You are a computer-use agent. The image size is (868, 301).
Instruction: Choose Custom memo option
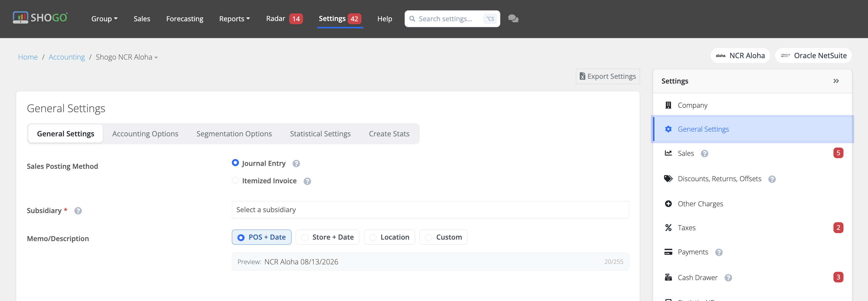(443, 237)
